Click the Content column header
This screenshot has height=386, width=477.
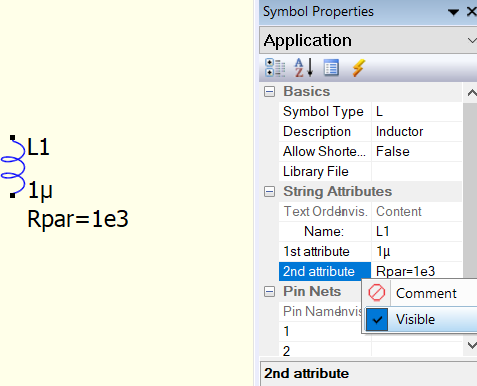pos(399,212)
